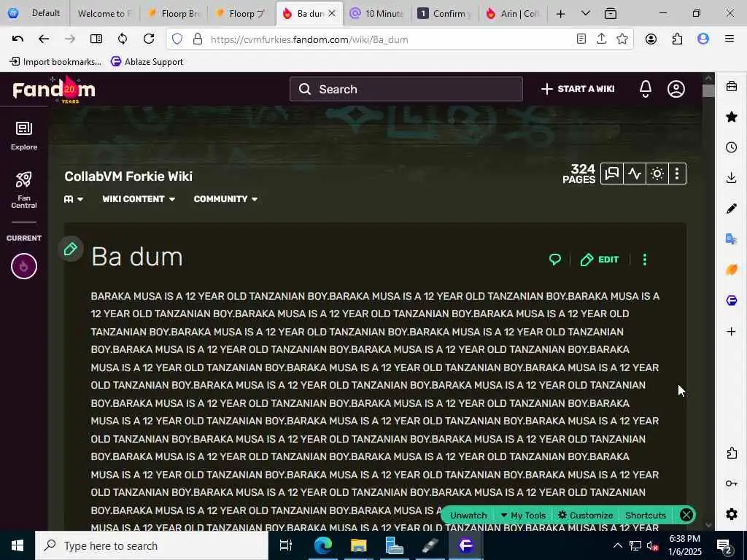This screenshot has height=560, width=747.
Task: Open a new browser tab
Action: coord(561,14)
